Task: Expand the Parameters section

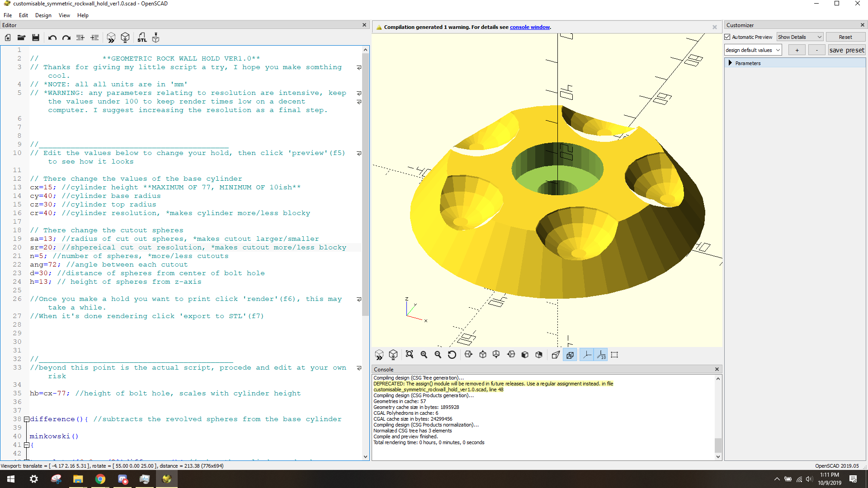Action: (730, 63)
